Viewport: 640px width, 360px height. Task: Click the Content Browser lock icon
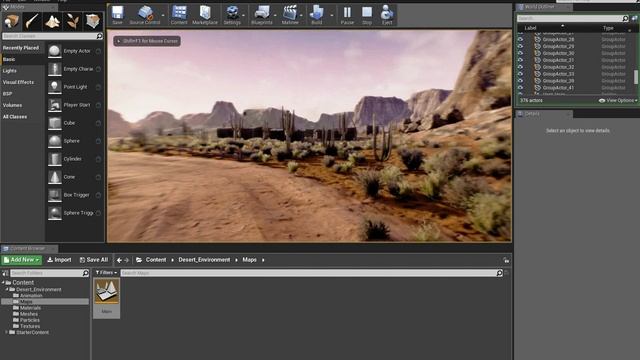point(506,260)
